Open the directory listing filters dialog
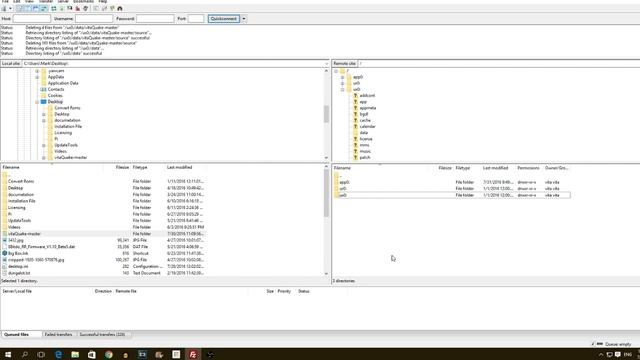The width and height of the screenshot is (640, 360). (96, 8)
